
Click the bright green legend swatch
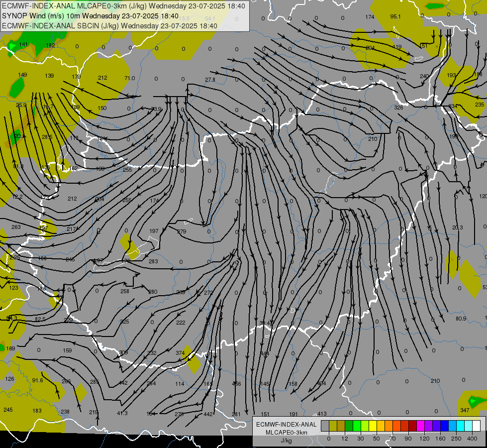(357, 426)
